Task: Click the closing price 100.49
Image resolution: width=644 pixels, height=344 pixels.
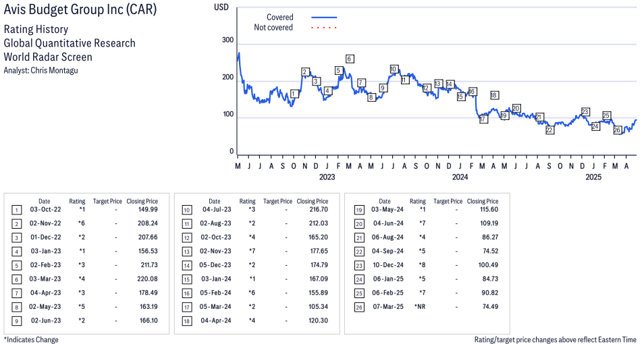Action: [x=488, y=265]
